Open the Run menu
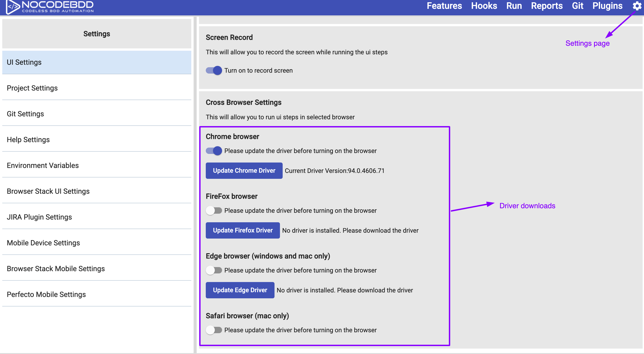This screenshot has width=644, height=354. [514, 6]
